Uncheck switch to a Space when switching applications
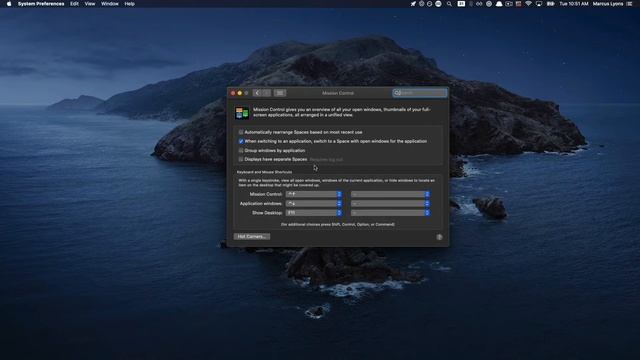 [x=241, y=141]
